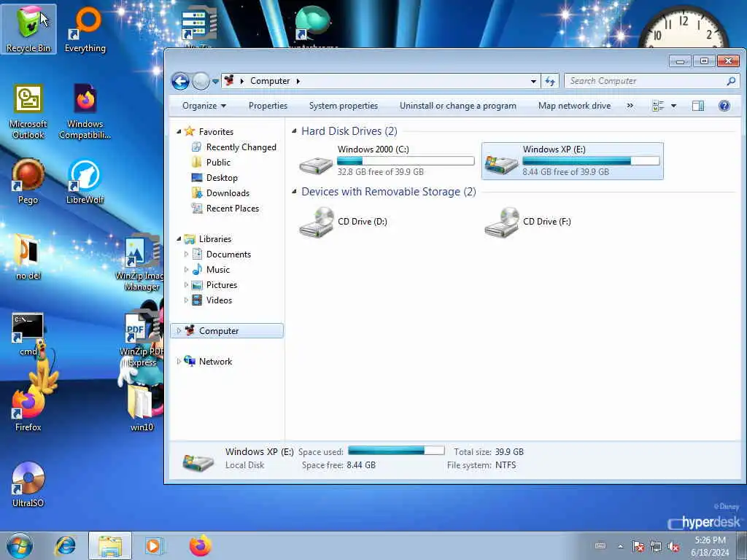Select Desktop in navigation pane

tap(214, 178)
